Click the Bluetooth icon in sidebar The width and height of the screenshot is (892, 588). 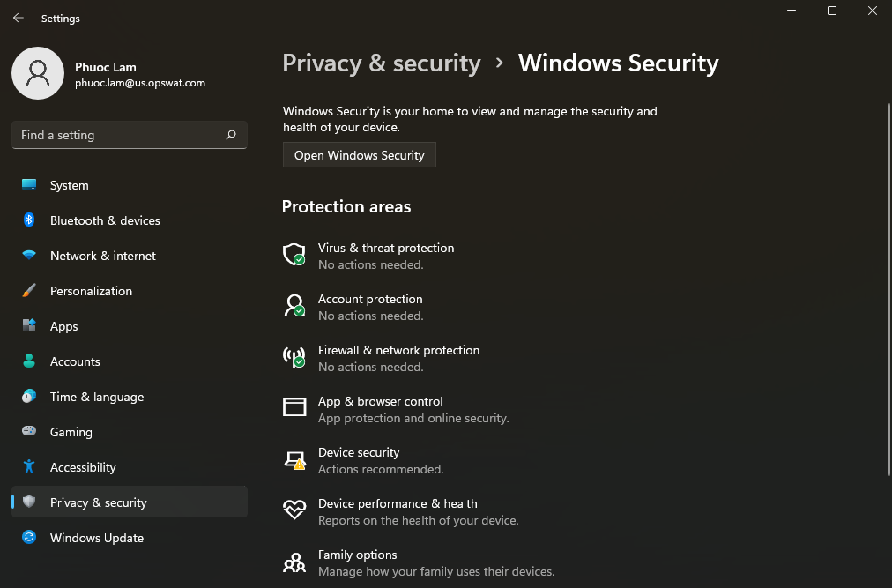(29, 220)
